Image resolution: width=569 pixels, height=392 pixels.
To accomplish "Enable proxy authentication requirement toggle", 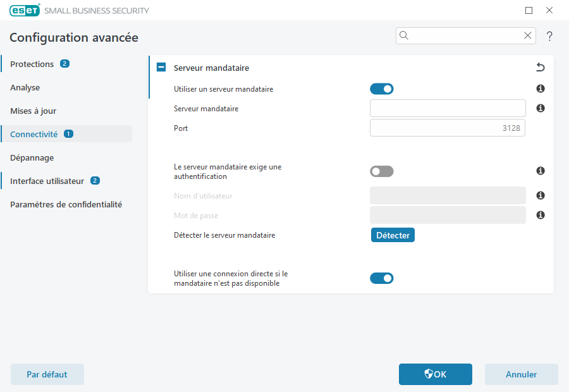I will pos(382,171).
